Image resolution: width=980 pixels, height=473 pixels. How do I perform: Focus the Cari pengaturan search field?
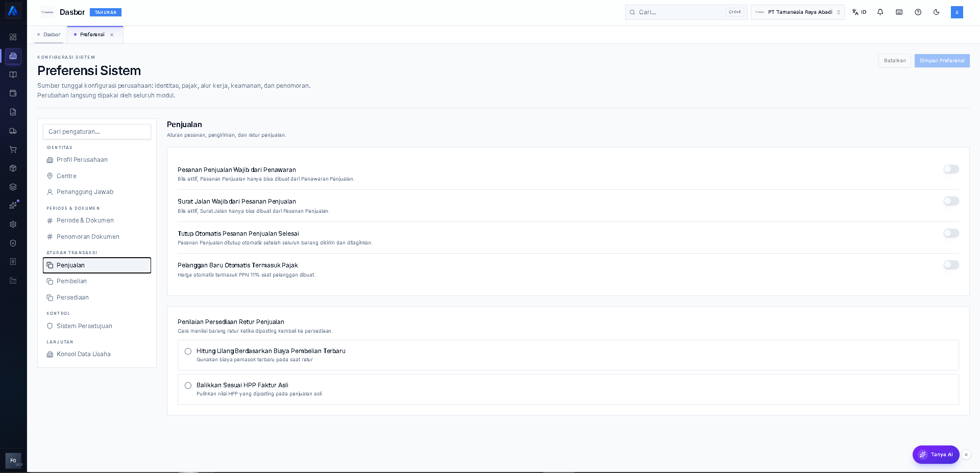pyautogui.click(x=97, y=132)
